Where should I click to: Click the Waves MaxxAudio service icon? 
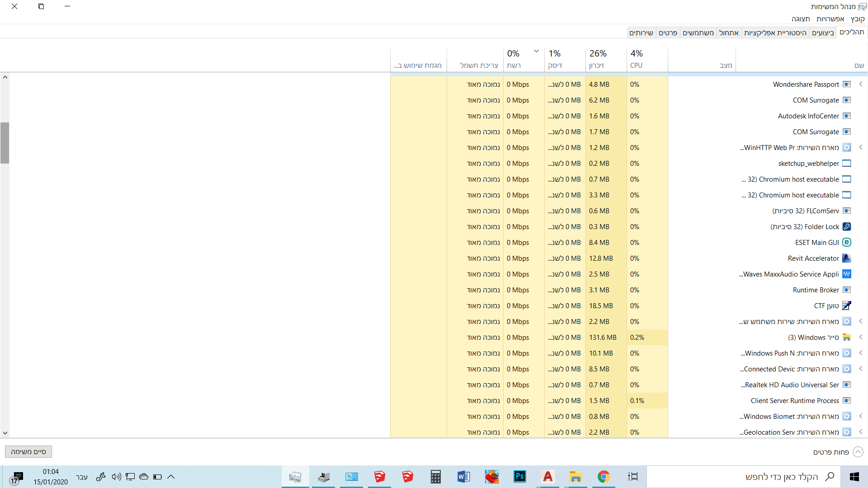[x=847, y=274]
